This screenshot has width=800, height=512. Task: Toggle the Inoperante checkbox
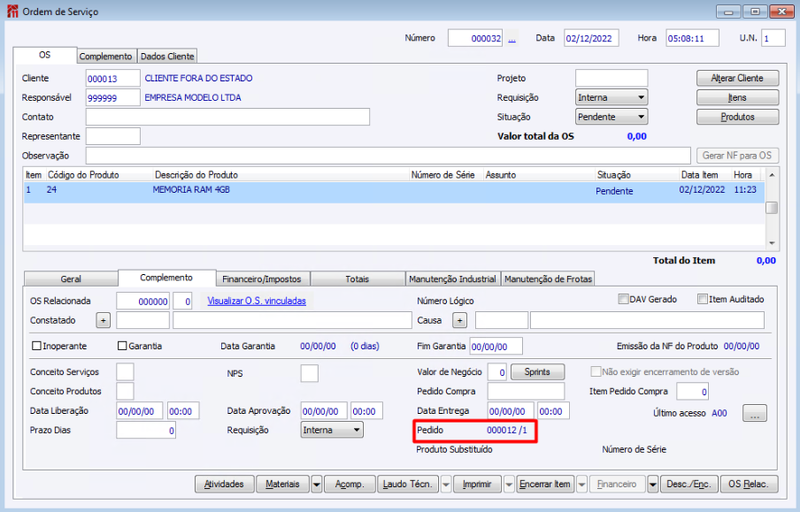(x=36, y=346)
